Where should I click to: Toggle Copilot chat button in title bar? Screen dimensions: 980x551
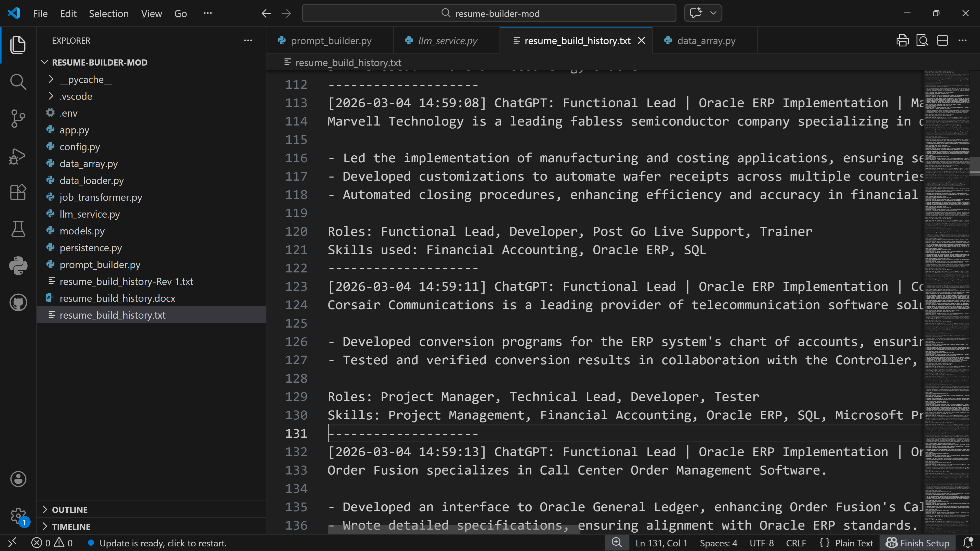(696, 13)
